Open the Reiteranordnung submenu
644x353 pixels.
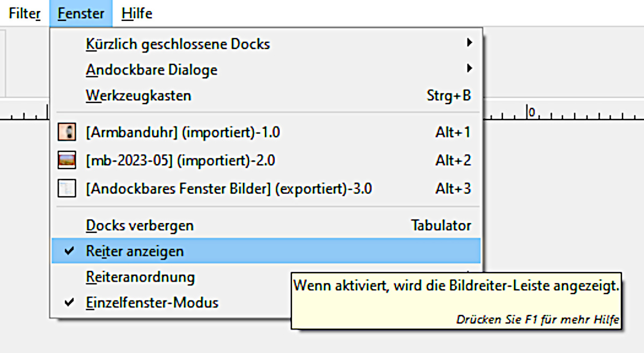coord(140,277)
